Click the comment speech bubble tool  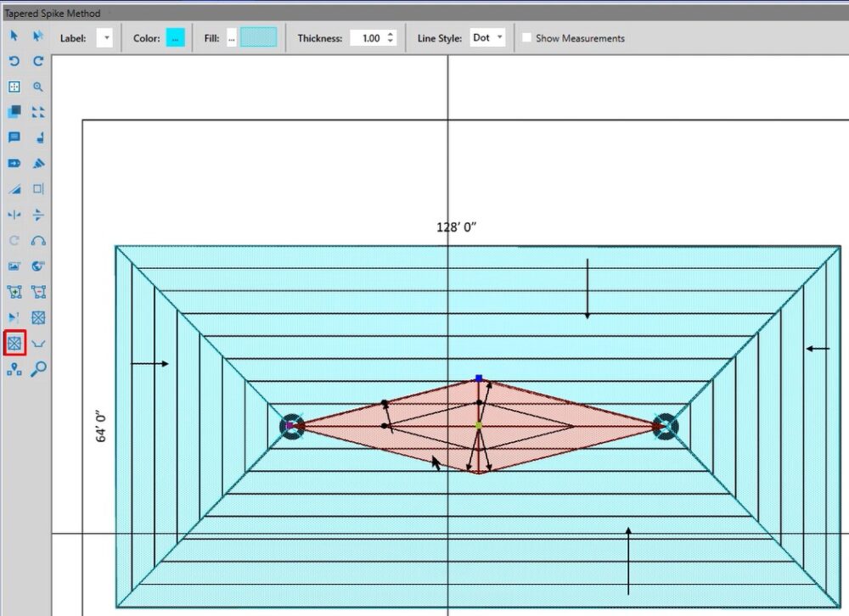14,137
